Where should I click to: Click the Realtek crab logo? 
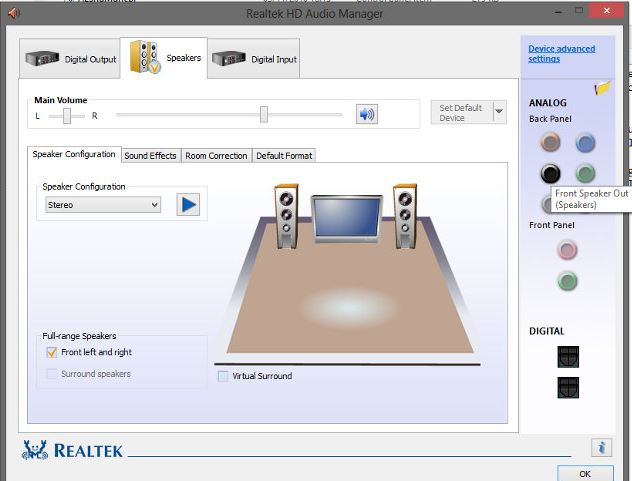tap(35, 450)
